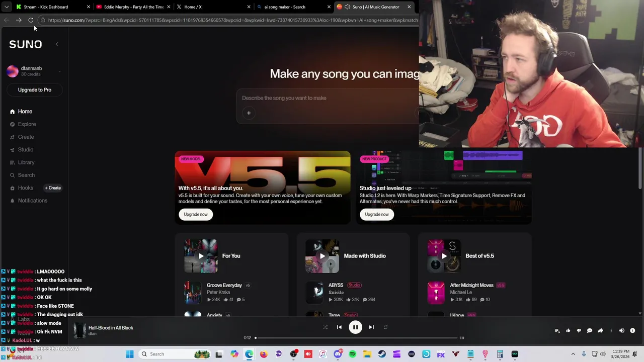
Task: Play the Best of v5.5 playlist
Action: 444,256
